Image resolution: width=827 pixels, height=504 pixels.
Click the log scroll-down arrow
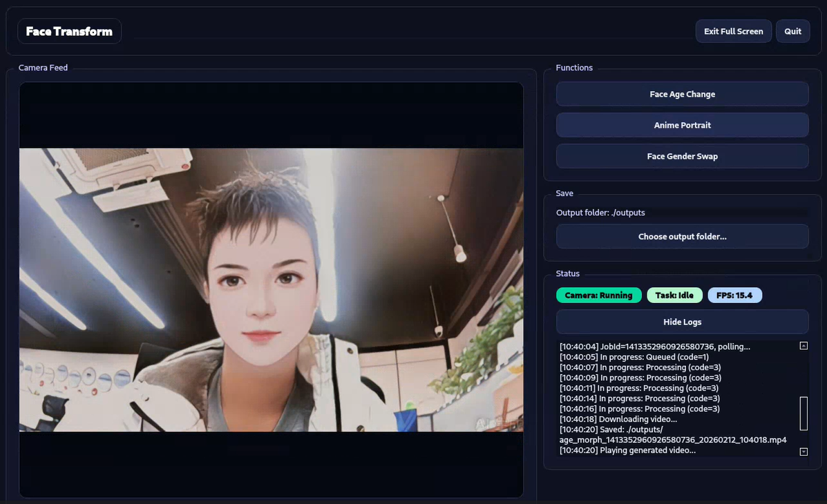click(804, 452)
